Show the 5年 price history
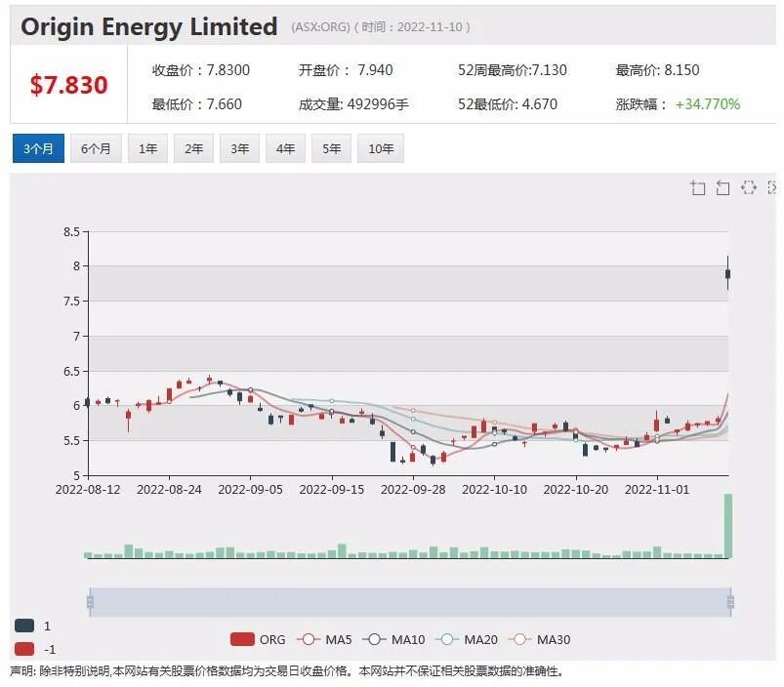This screenshot has width=784, height=687. [x=332, y=148]
